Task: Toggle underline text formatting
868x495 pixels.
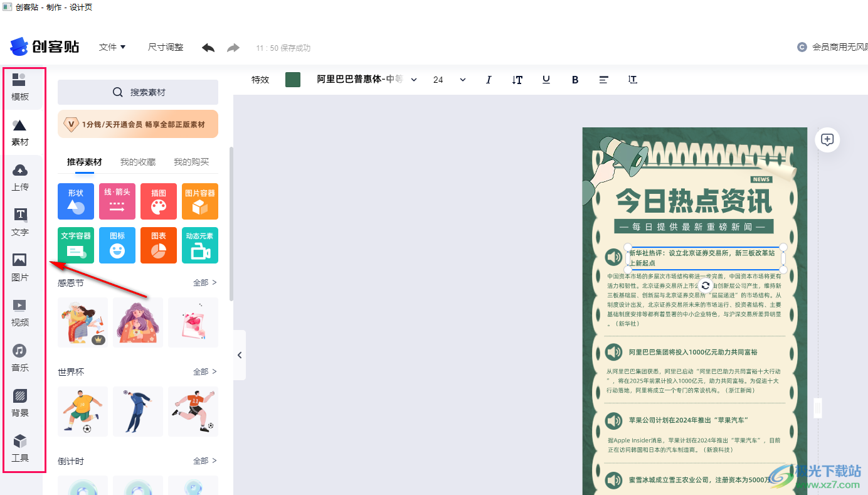Action: [x=546, y=80]
